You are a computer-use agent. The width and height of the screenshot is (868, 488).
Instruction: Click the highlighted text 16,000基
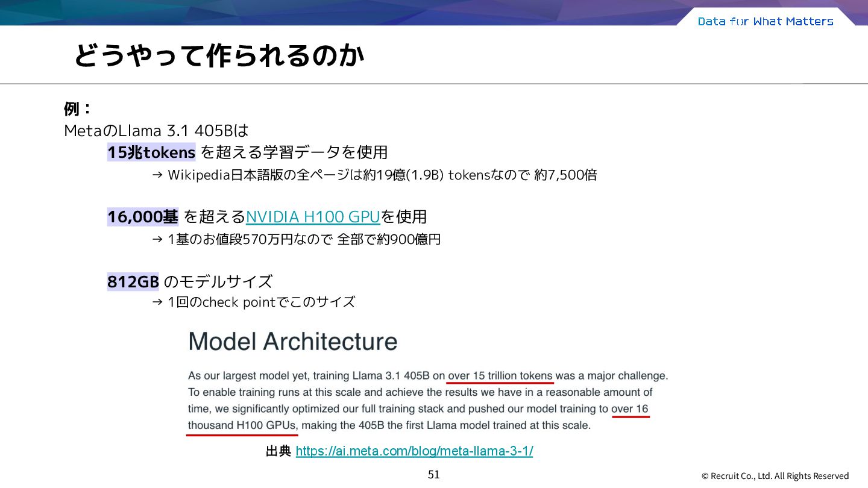pyautogui.click(x=143, y=216)
